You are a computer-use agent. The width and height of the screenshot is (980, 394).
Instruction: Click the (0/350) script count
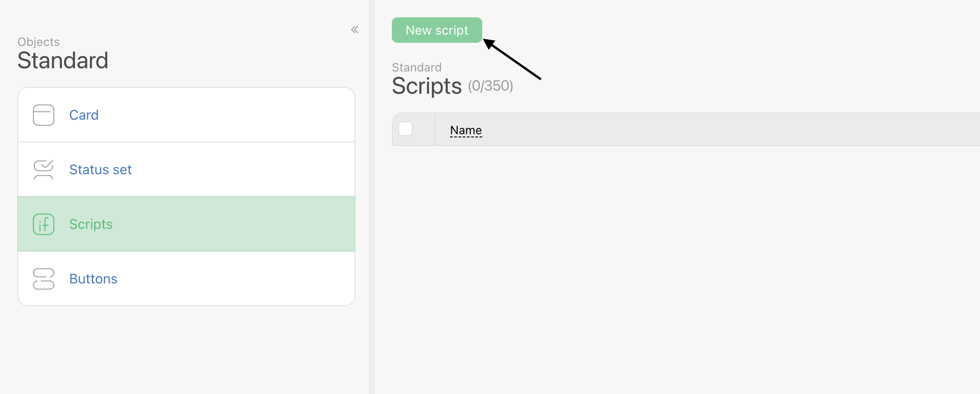pos(490,86)
